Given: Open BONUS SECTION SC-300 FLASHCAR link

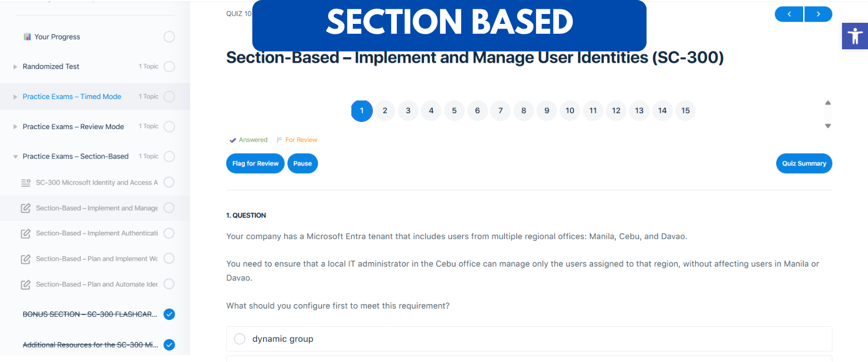Looking at the screenshot, I should [x=90, y=314].
